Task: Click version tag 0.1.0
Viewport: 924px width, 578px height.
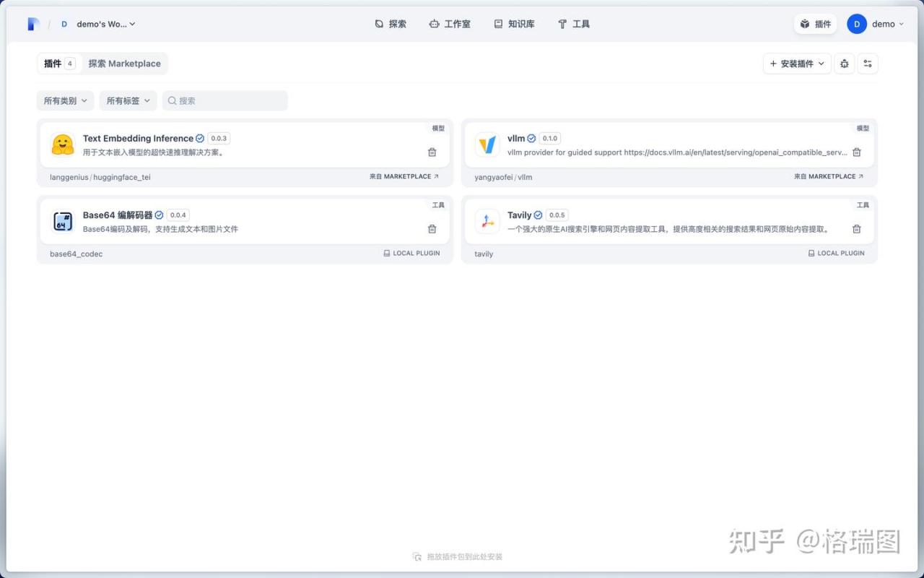Action: pyautogui.click(x=550, y=138)
